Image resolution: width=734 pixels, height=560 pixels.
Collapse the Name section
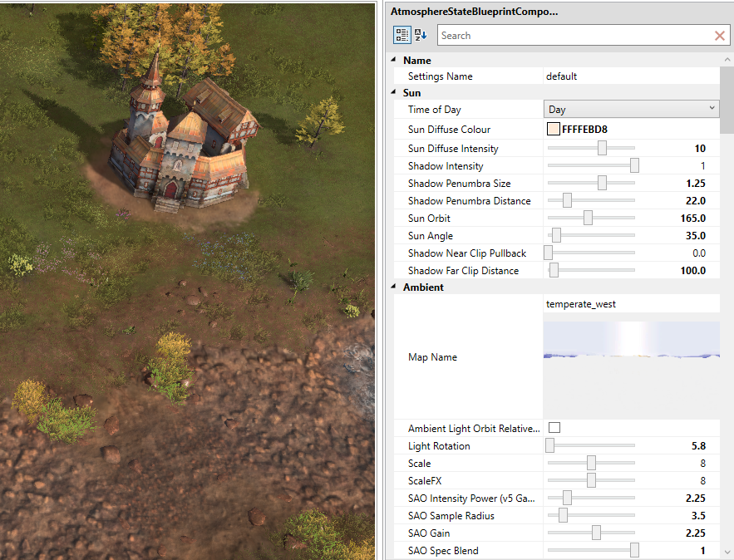point(394,60)
